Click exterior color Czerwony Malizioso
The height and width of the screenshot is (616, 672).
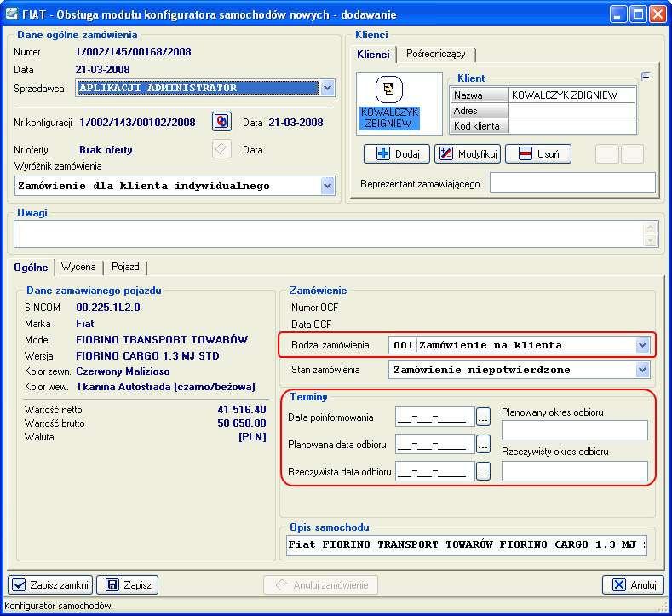click(x=123, y=371)
